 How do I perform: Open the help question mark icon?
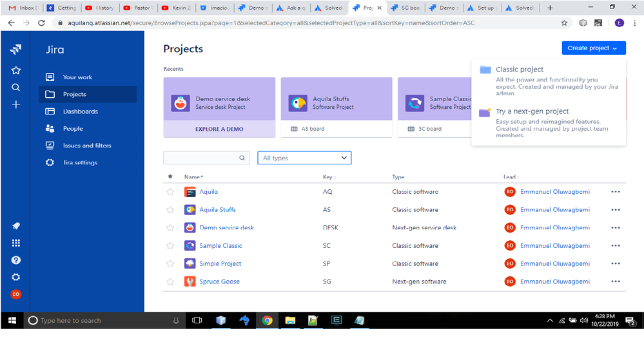coord(15,260)
